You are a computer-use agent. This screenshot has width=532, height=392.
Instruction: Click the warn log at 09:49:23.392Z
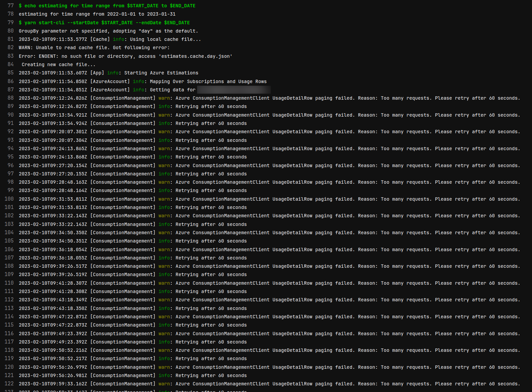(x=269, y=334)
